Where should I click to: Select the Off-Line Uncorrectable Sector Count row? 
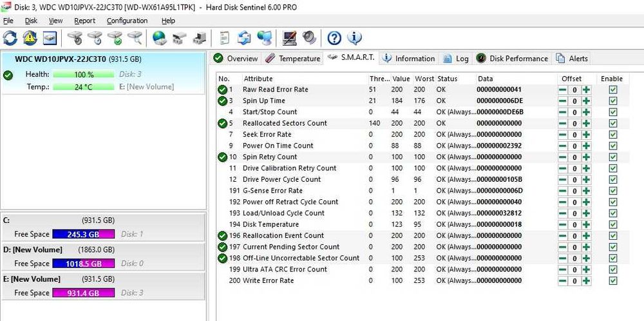pos(422,258)
